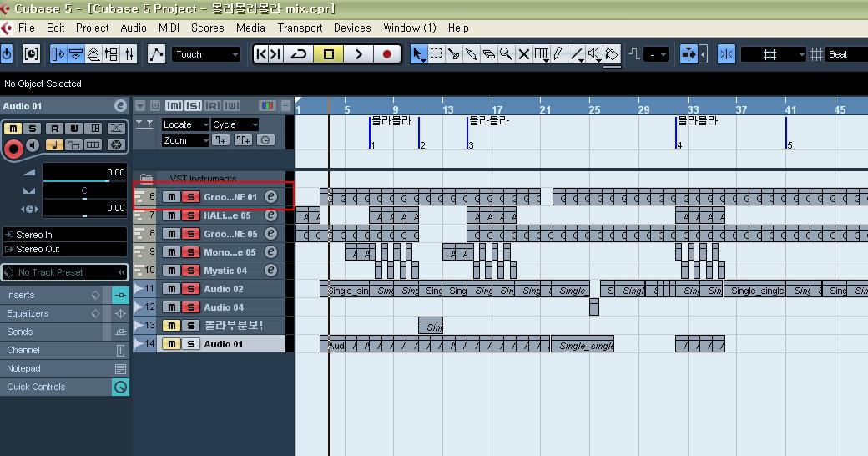Screen dimensions: 868x456
Task: Open the transpose value dropdown
Action: [x=657, y=54]
